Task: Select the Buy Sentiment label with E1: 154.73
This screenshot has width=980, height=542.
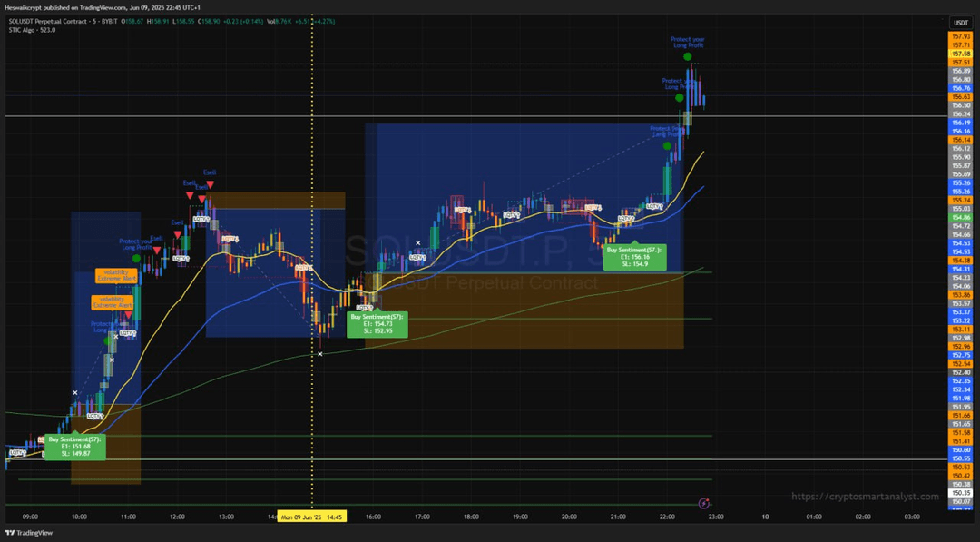Action: [x=377, y=324]
